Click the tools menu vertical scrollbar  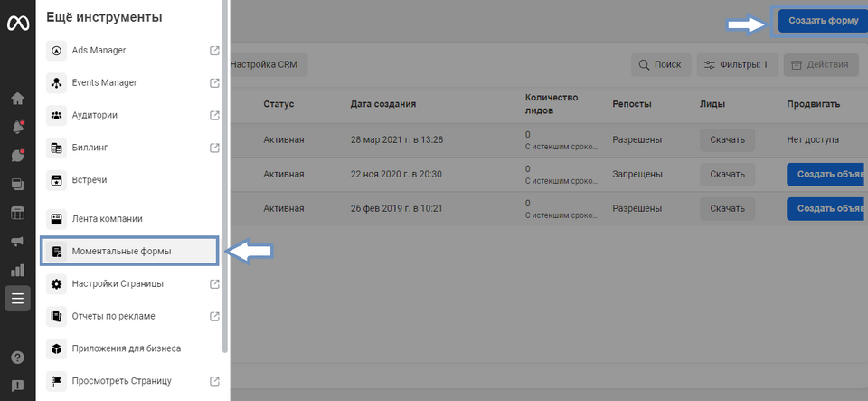(225, 181)
